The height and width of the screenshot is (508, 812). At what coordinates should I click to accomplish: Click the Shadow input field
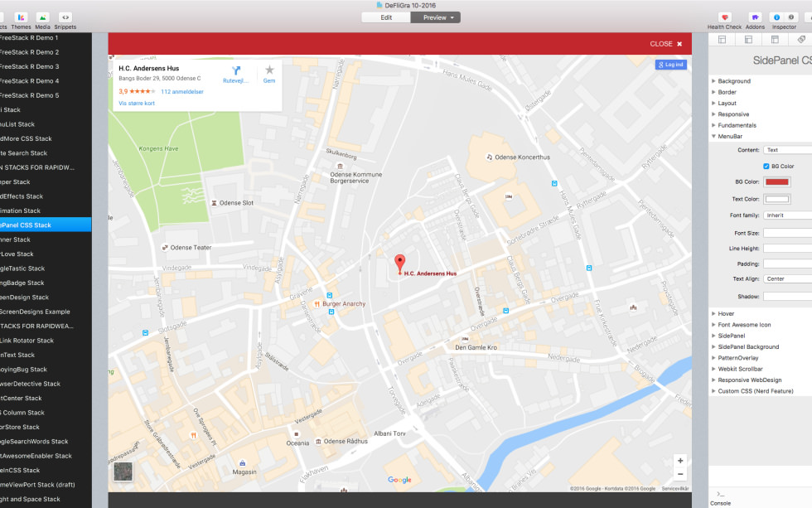[787, 297]
